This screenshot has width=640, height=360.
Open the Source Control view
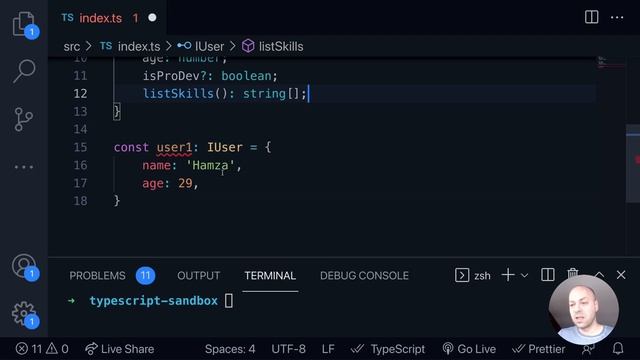point(24,119)
